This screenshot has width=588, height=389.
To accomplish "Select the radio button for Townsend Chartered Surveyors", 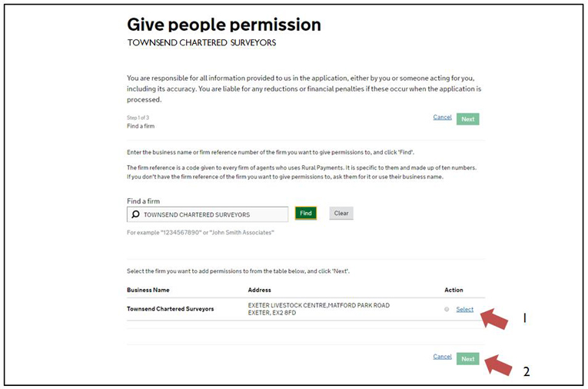I will [x=447, y=309].
